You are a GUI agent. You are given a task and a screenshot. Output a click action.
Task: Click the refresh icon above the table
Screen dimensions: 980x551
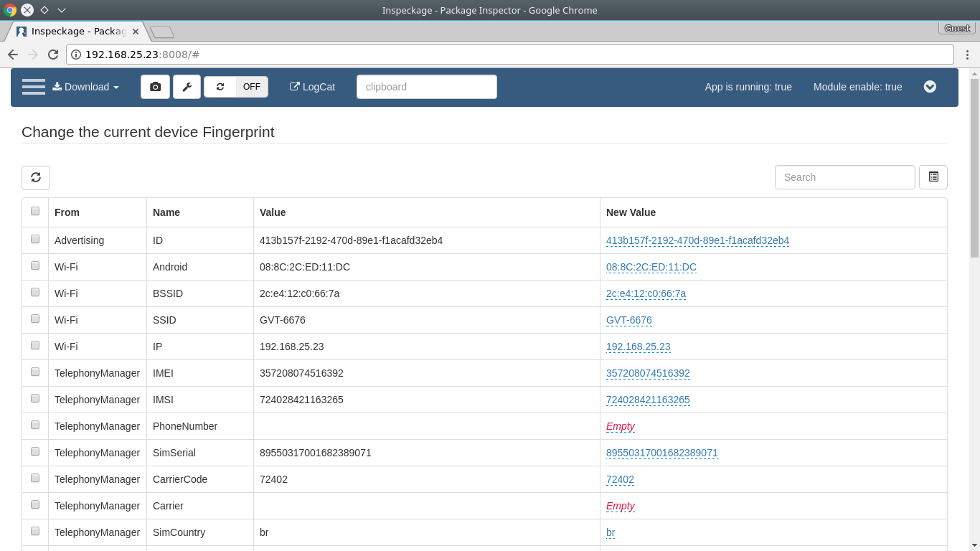[36, 177]
